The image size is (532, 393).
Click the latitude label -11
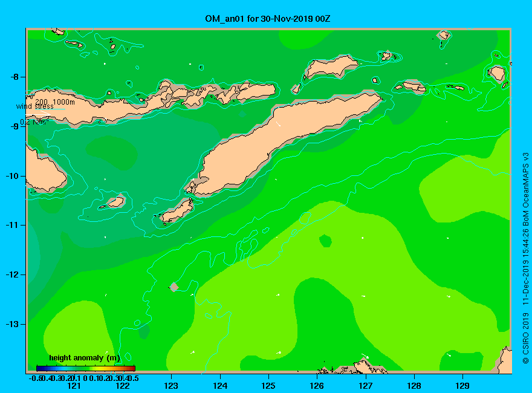(13, 225)
